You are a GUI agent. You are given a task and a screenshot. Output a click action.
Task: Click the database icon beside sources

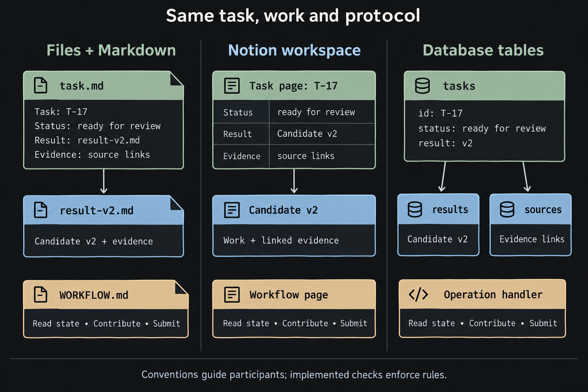click(507, 209)
